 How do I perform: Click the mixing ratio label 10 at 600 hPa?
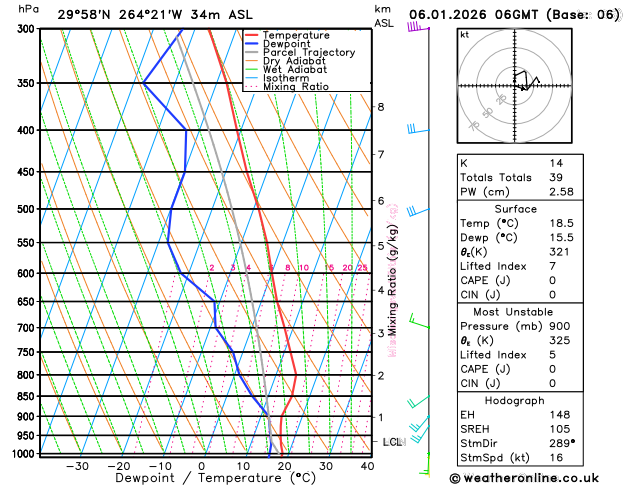point(304,267)
